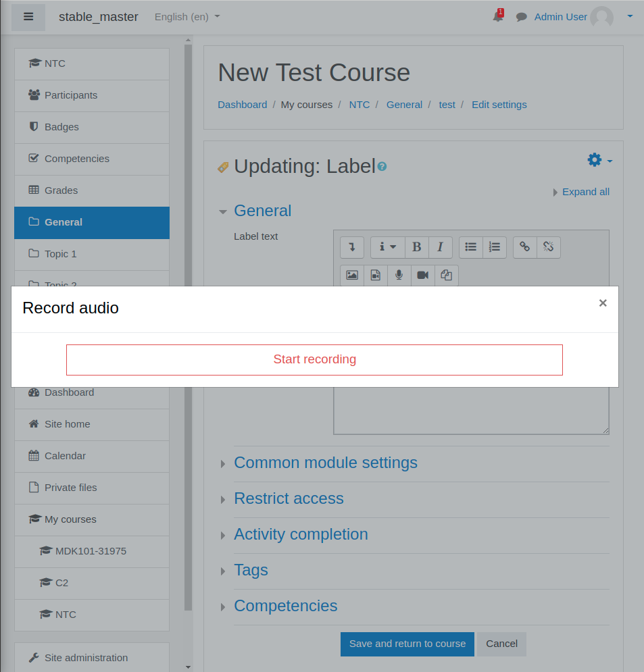Open user menu dropdown arrow
Image resolution: width=644 pixels, height=672 pixels.
pyautogui.click(x=630, y=16)
